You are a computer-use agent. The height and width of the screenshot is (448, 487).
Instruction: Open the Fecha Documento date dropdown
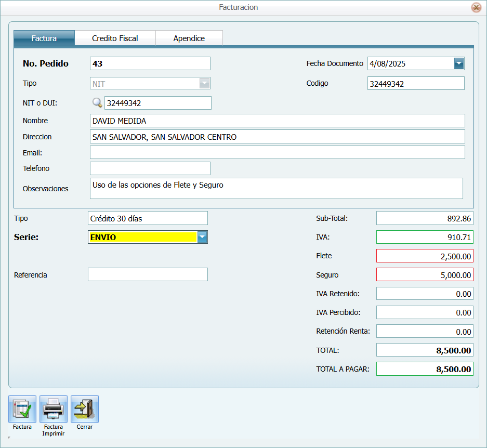click(x=459, y=63)
